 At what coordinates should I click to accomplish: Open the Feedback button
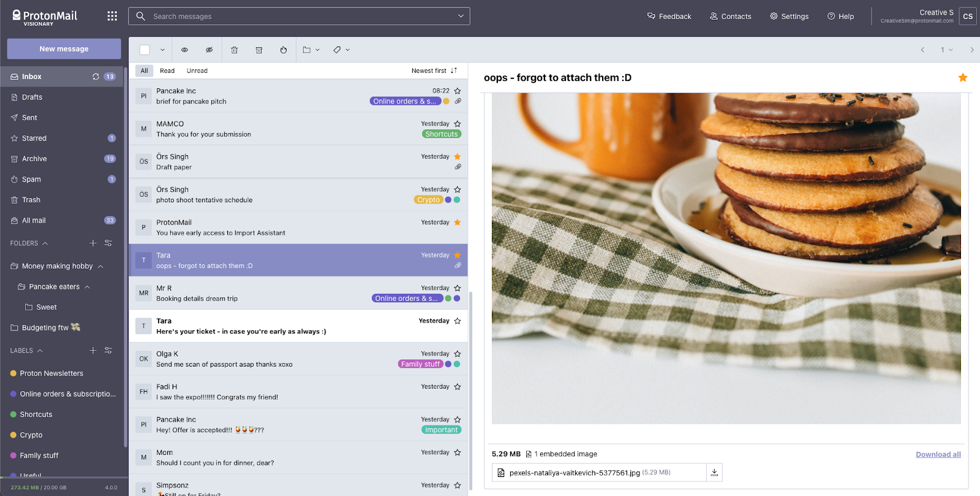[669, 16]
